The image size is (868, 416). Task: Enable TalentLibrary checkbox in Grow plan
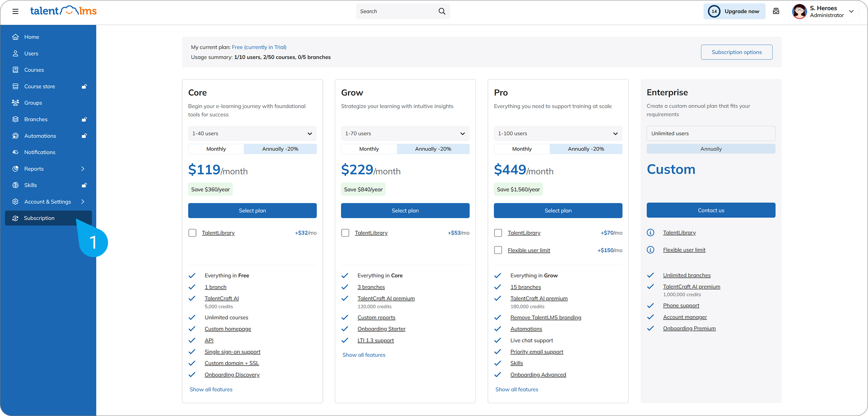(x=345, y=233)
